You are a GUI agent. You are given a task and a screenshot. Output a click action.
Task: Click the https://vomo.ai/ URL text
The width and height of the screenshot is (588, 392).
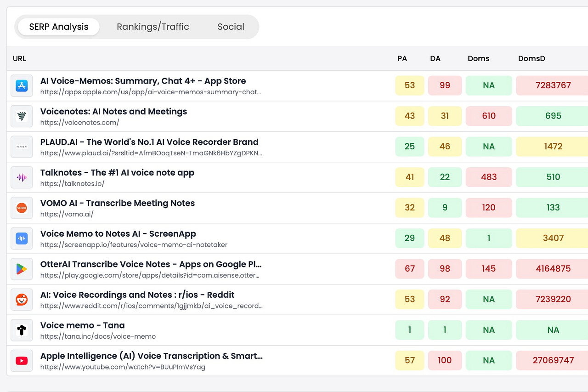[67, 214]
